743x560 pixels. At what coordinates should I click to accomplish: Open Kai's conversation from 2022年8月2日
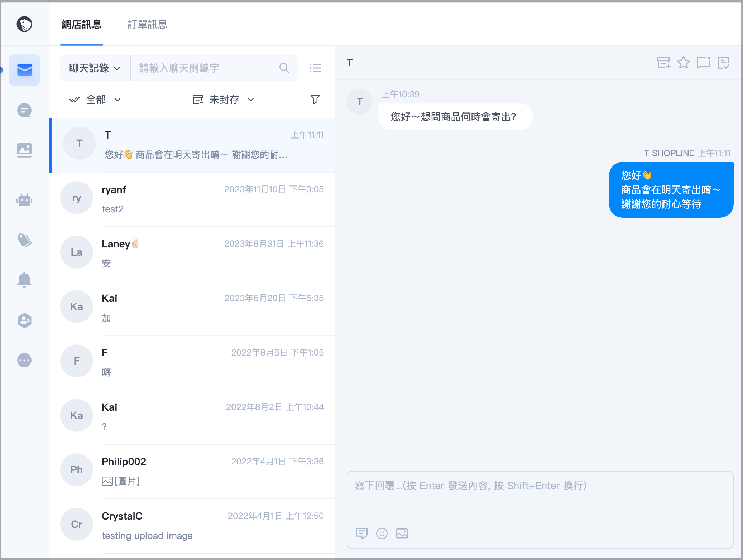click(193, 417)
